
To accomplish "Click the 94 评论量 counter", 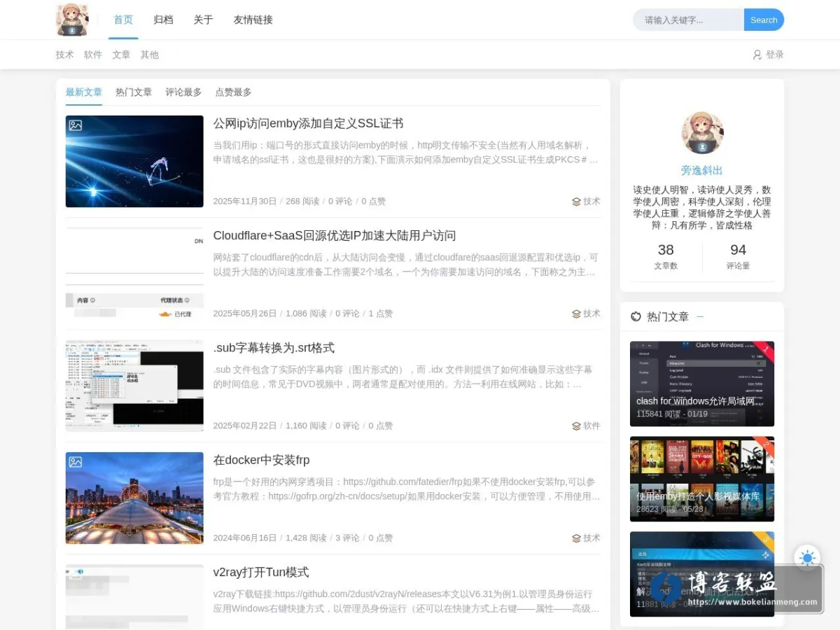I will [x=738, y=256].
